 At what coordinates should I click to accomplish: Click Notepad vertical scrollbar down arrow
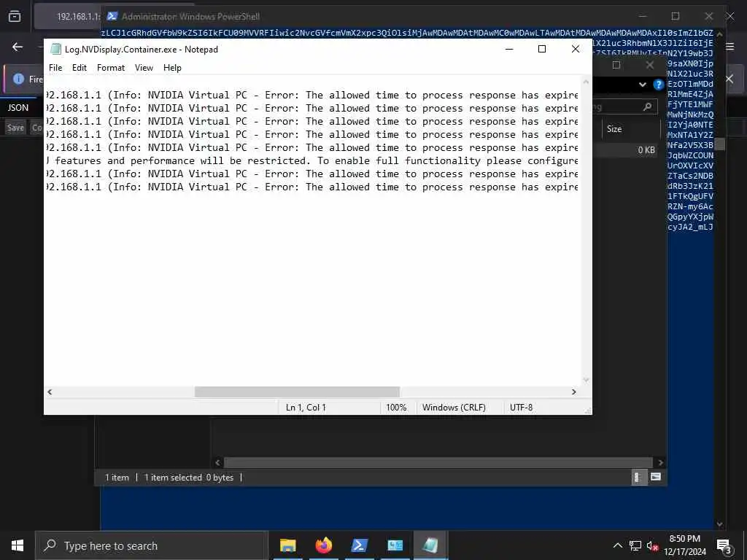point(586,380)
